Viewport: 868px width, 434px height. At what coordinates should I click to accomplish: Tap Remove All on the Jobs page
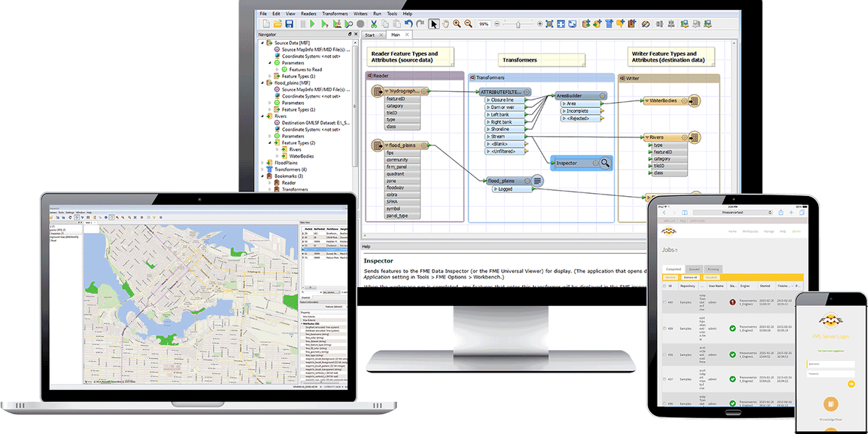691,277
